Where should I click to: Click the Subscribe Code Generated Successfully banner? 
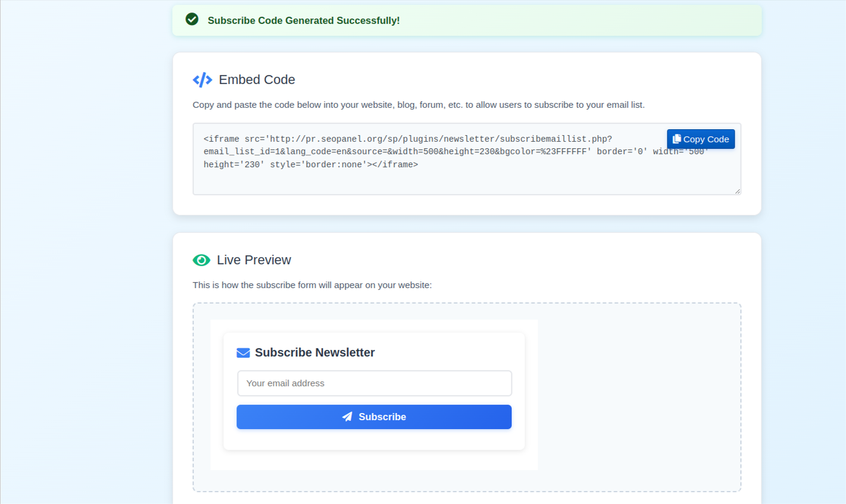[304, 20]
